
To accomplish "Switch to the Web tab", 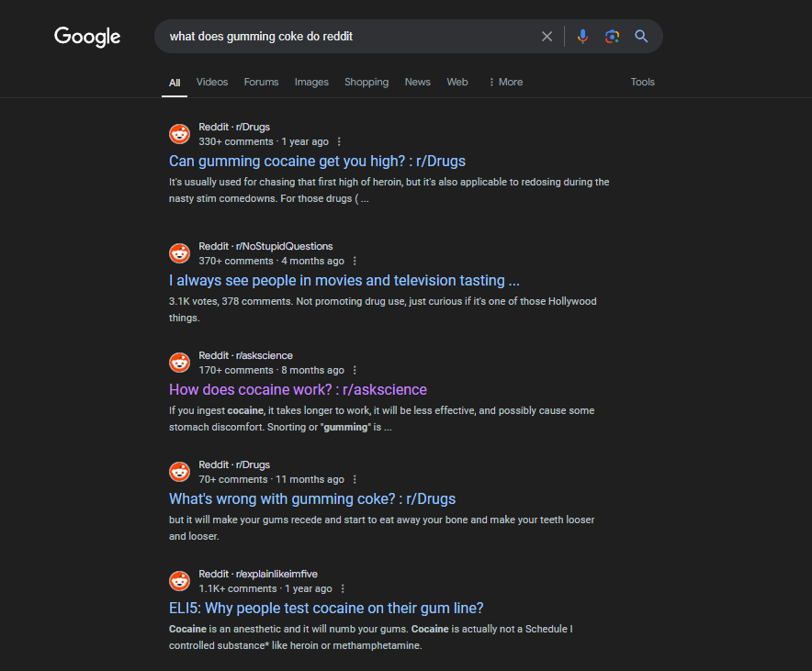I will point(457,83).
